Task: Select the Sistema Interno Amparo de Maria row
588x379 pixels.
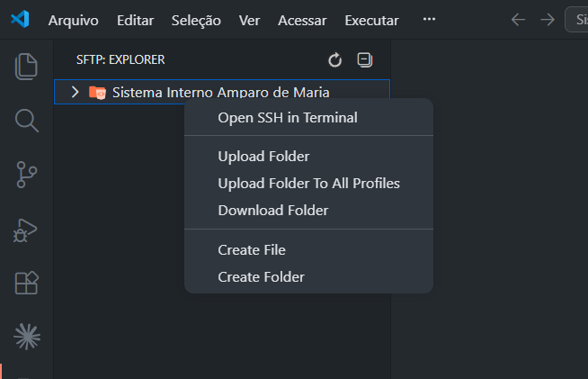Action: [222, 92]
